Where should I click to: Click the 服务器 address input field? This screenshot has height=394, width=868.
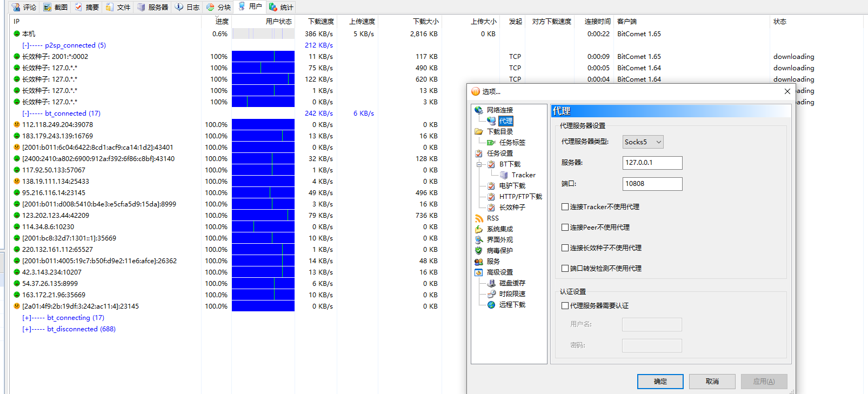click(x=652, y=163)
